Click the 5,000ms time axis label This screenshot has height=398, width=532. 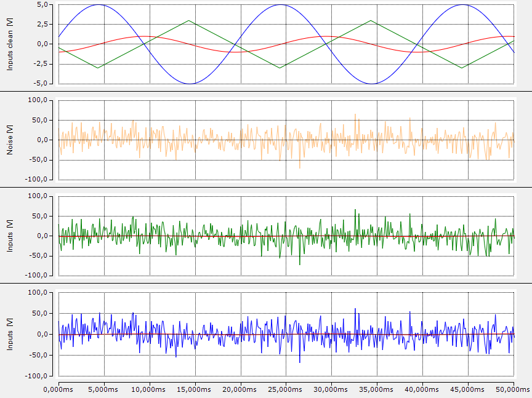pos(103,389)
